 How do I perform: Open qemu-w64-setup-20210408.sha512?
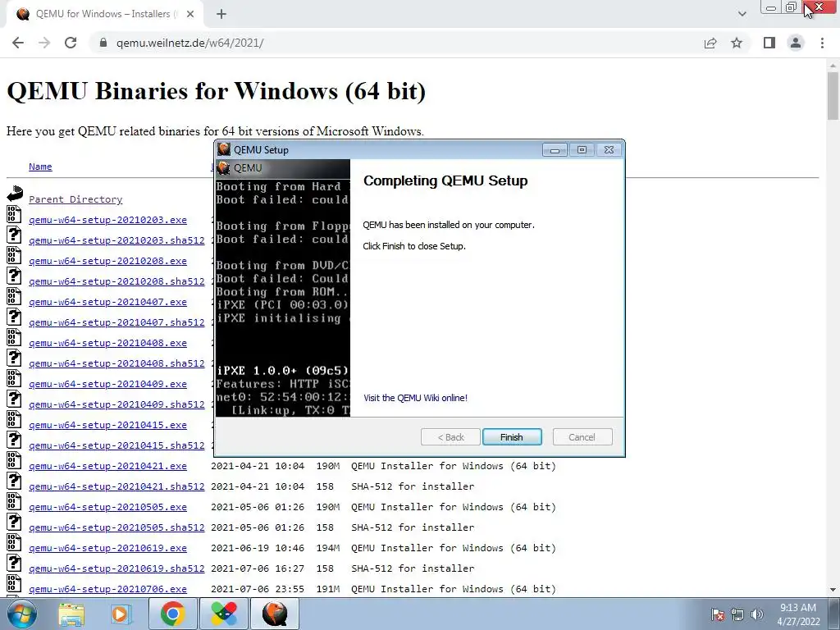point(116,363)
